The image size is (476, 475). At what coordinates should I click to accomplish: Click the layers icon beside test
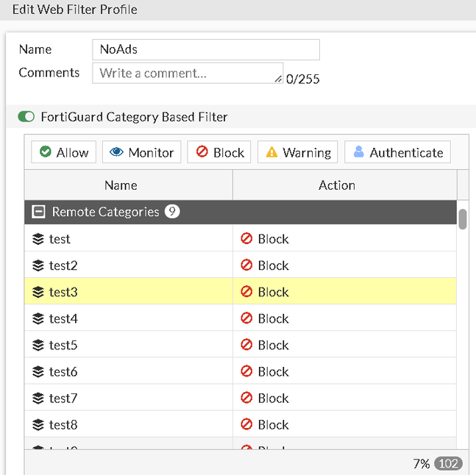[38, 239]
